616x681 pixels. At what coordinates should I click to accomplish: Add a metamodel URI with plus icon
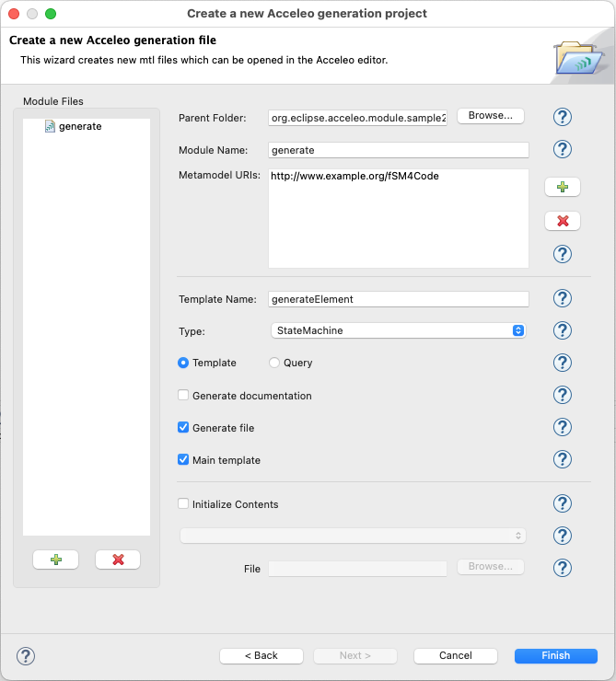(562, 187)
